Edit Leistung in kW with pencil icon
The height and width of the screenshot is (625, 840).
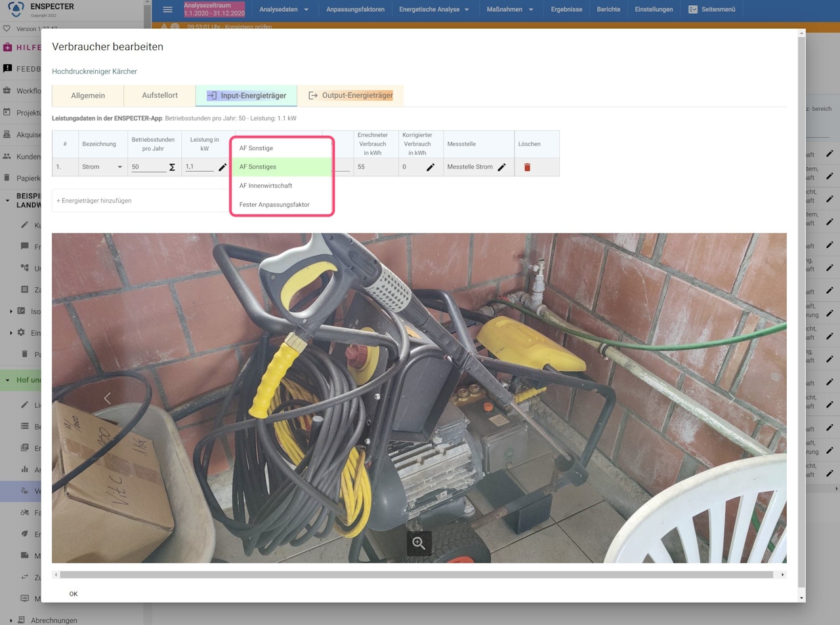222,167
